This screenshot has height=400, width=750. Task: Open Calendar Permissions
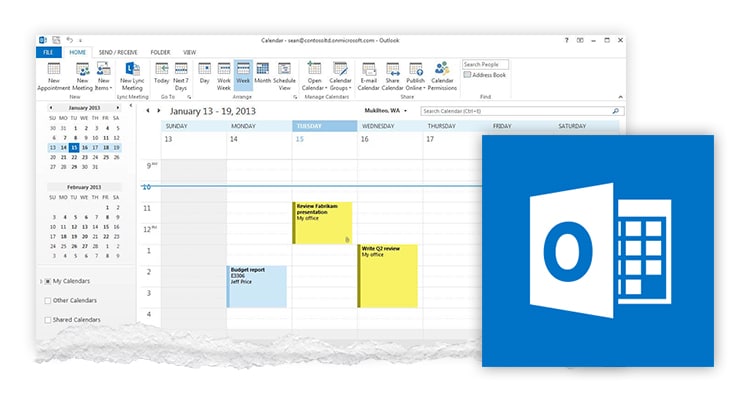(x=442, y=76)
